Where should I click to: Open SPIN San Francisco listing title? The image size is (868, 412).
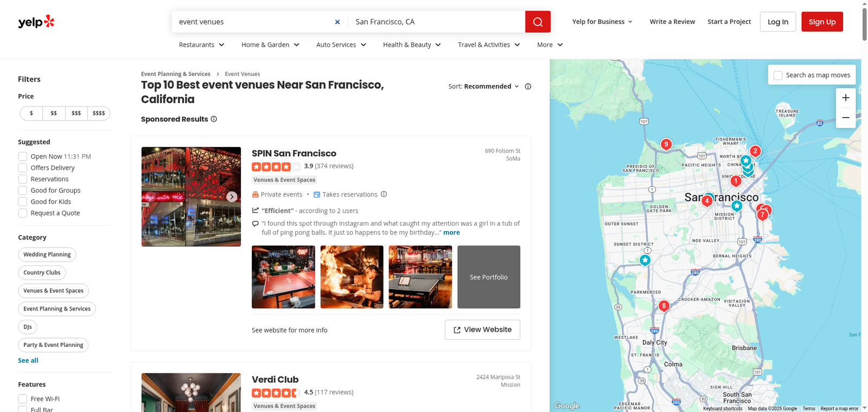click(x=294, y=154)
